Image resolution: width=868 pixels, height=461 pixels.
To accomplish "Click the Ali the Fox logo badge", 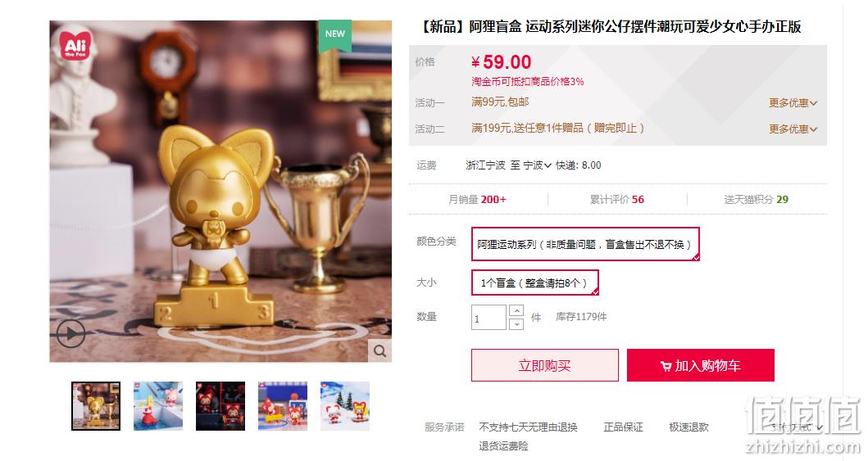I will (76, 45).
